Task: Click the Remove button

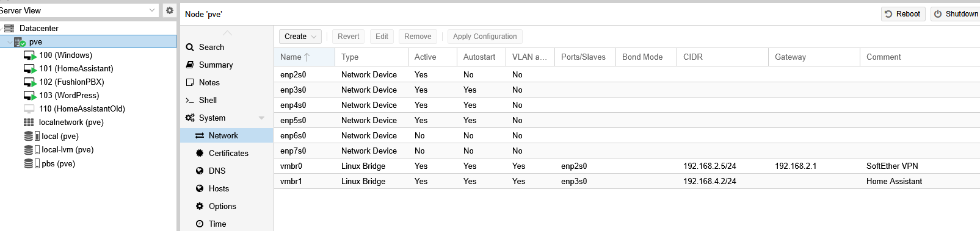Action: [x=418, y=37]
